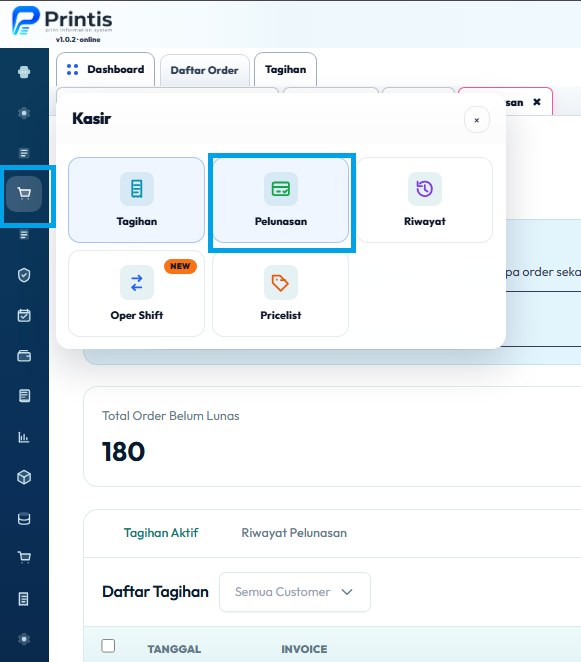Click the list icon above the highlighted cart
Image resolution: width=581 pixels, height=662 pixels.
24,153
